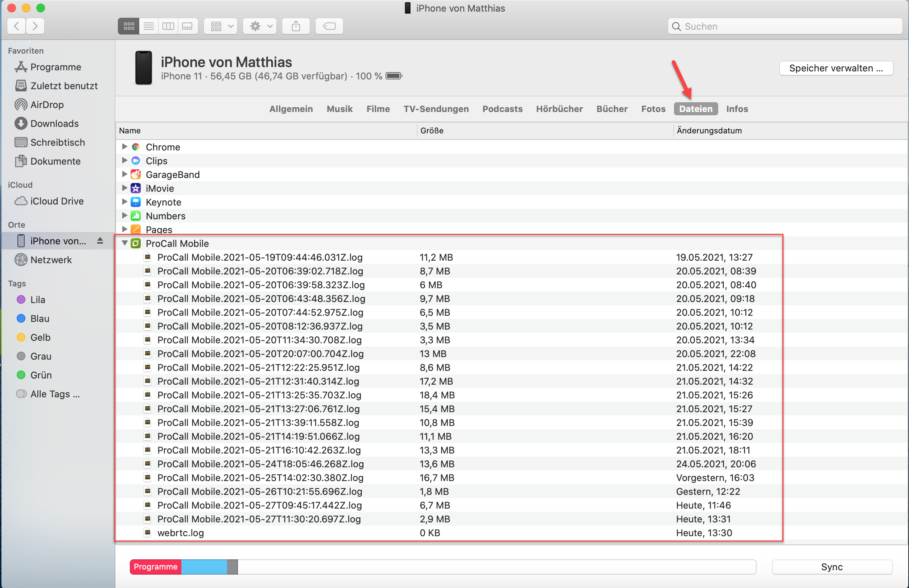Expand the Chrome folder triangle
The image size is (909, 588).
click(x=124, y=146)
